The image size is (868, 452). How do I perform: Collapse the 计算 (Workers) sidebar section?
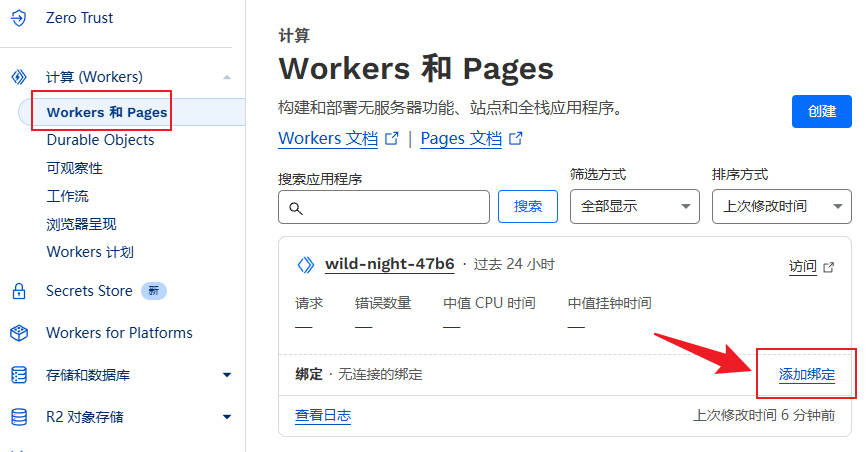tap(227, 77)
